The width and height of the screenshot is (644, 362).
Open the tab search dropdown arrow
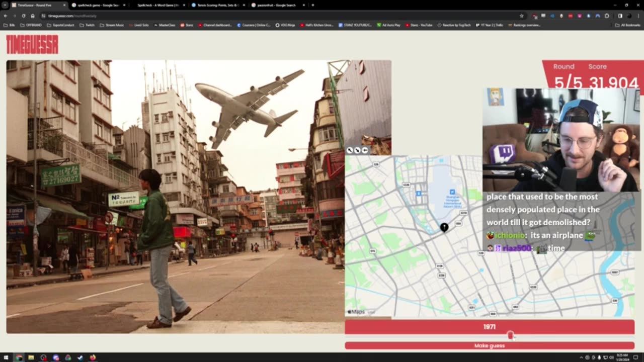point(5,5)
